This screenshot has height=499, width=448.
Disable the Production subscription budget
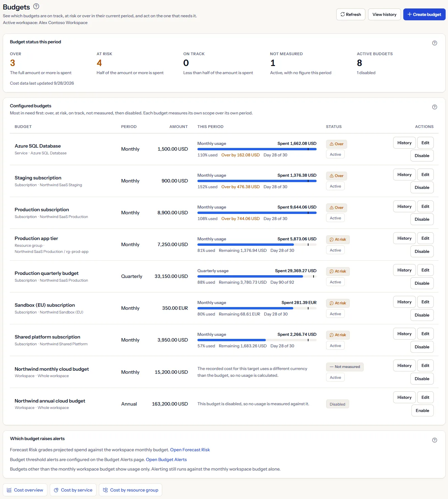422,219
